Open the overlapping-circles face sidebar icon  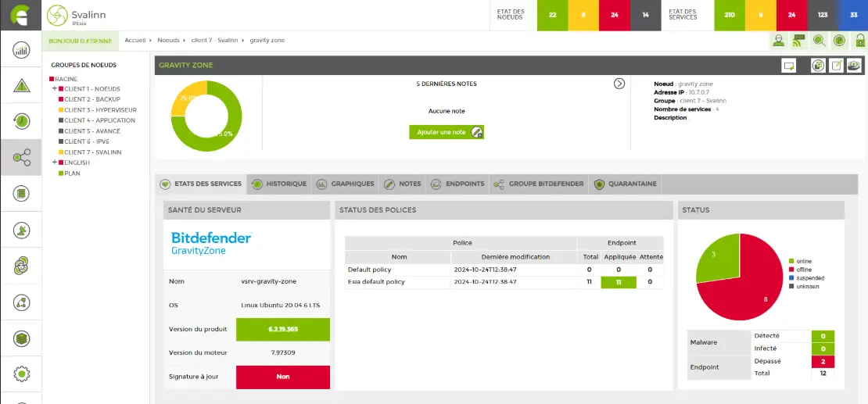coord(21,266)
